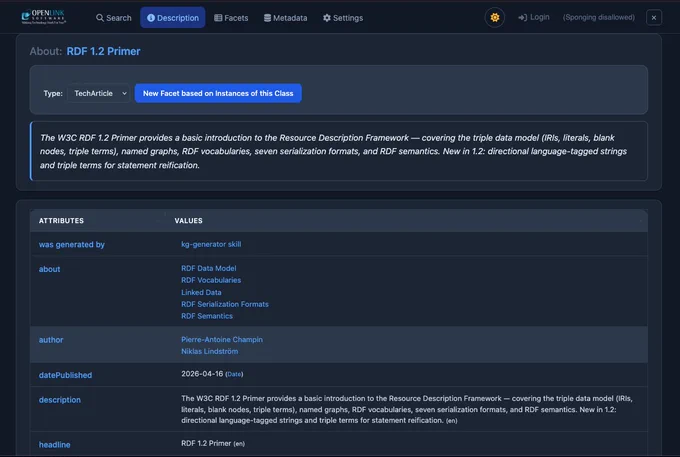Screen dimensions: 680x457
Task: Open the RDF 1.2 Primer title link
Action: pyautogui.click(x=103, y=51)
